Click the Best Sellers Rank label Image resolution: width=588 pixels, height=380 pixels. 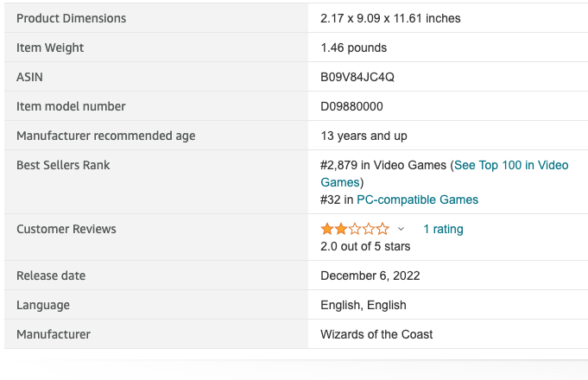pyautogui.click(x=63, y=165)
